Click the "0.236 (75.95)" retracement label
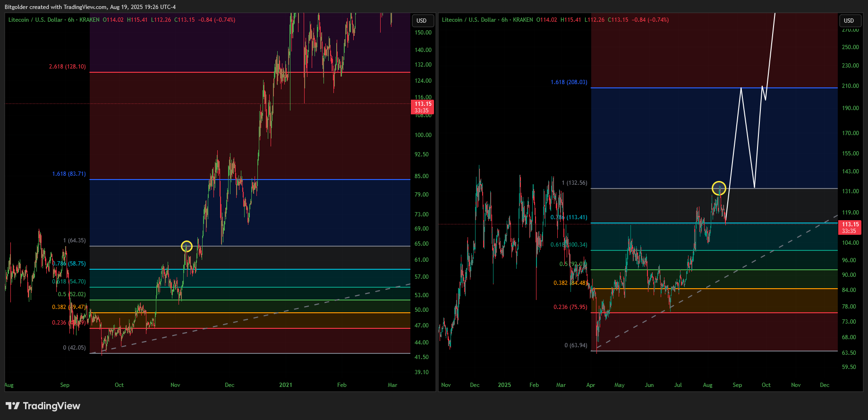The width and height of the screenshot is (868, 420). pyautogui.click(x=570, y=307)
